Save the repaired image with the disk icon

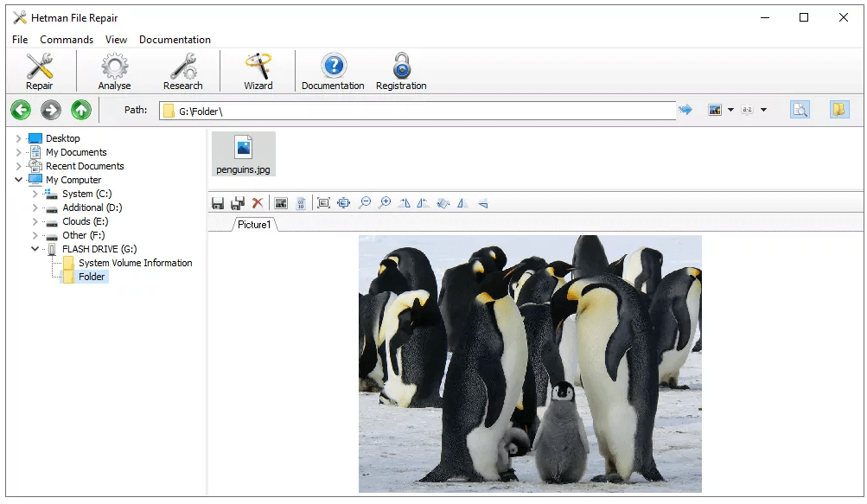pos(217,202)
